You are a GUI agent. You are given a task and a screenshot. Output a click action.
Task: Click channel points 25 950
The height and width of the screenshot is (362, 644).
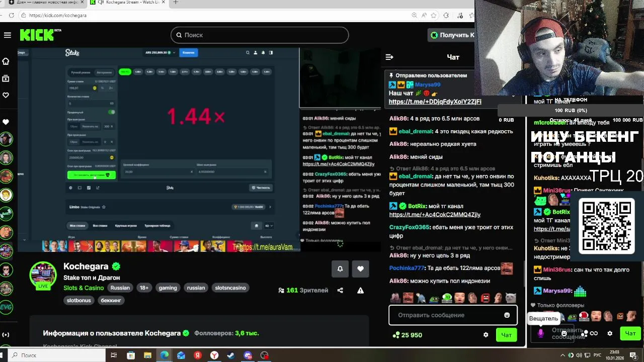[408, 335]
